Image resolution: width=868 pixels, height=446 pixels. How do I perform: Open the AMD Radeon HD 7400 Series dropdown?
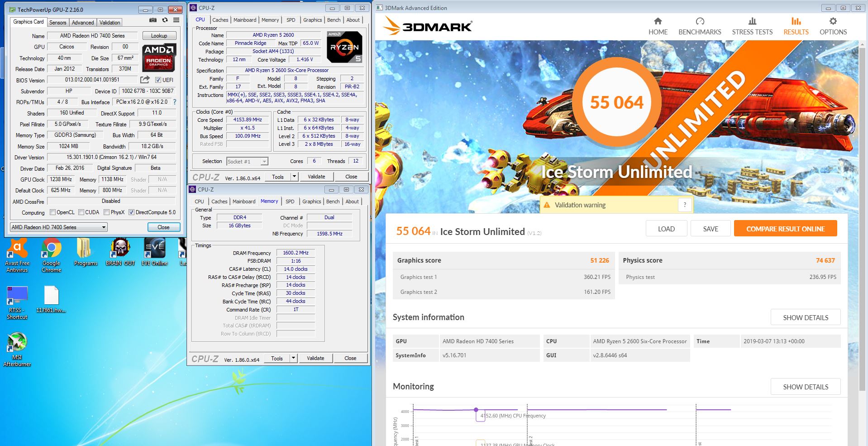tap(59, 227)
